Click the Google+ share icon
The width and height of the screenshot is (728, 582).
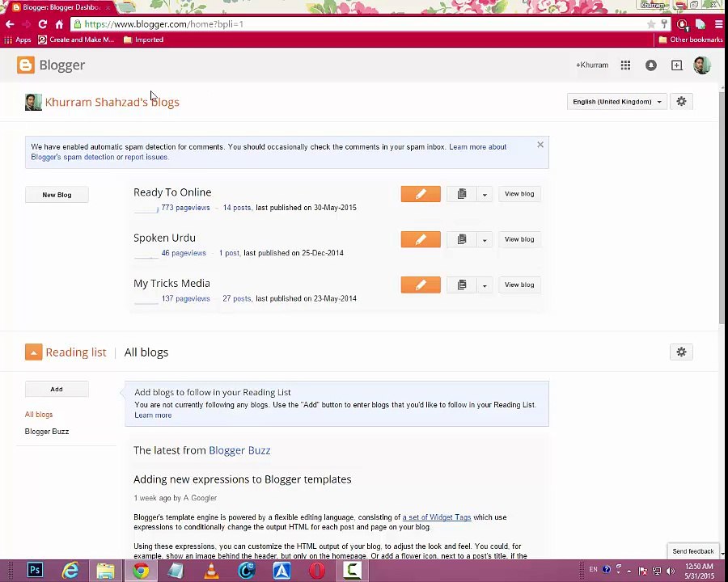[x=676, y=65]
